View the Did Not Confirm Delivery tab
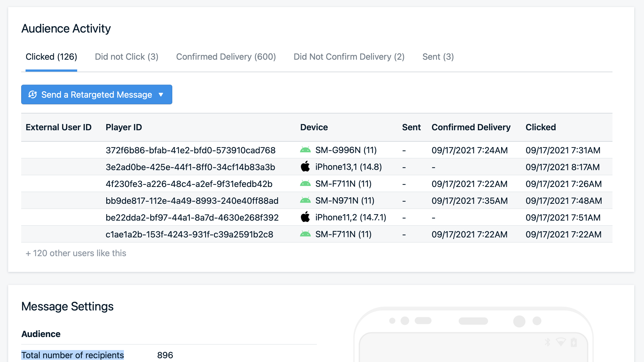Image resolution: width=644 pixels, height=362 pixels. (349, 57)
